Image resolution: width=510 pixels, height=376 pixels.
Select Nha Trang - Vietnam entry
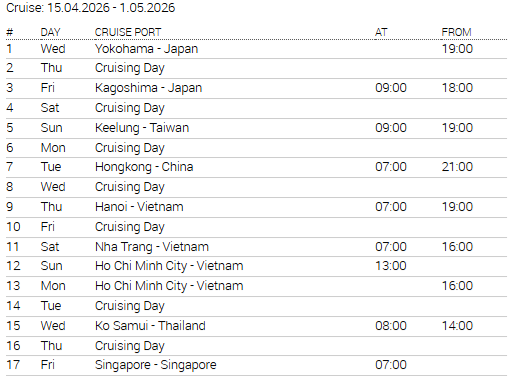coord(152,247)
